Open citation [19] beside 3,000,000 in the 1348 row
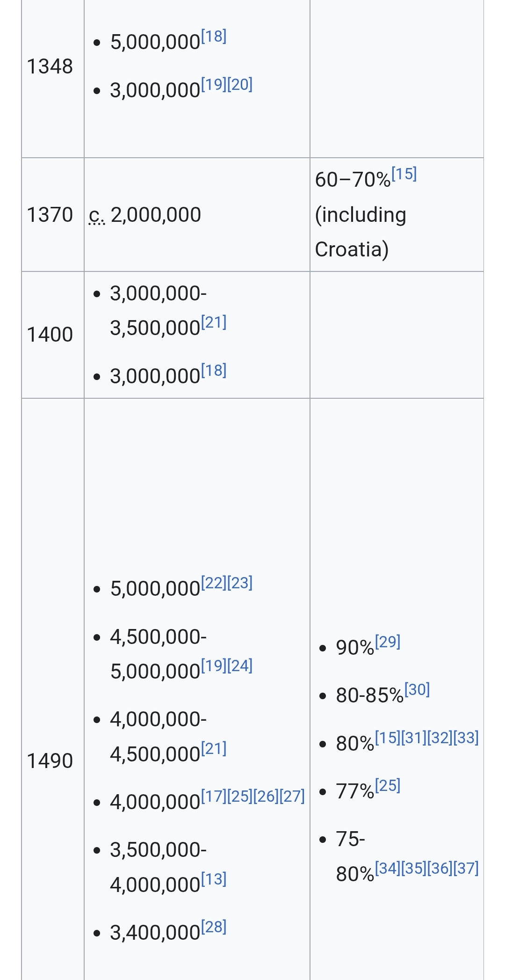Image resolution: width=505 pixels, height=980 pixels. pyautogui.click(x=214, y=85)
